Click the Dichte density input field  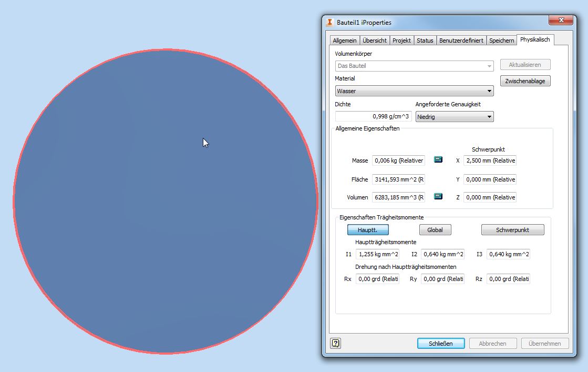373,117
